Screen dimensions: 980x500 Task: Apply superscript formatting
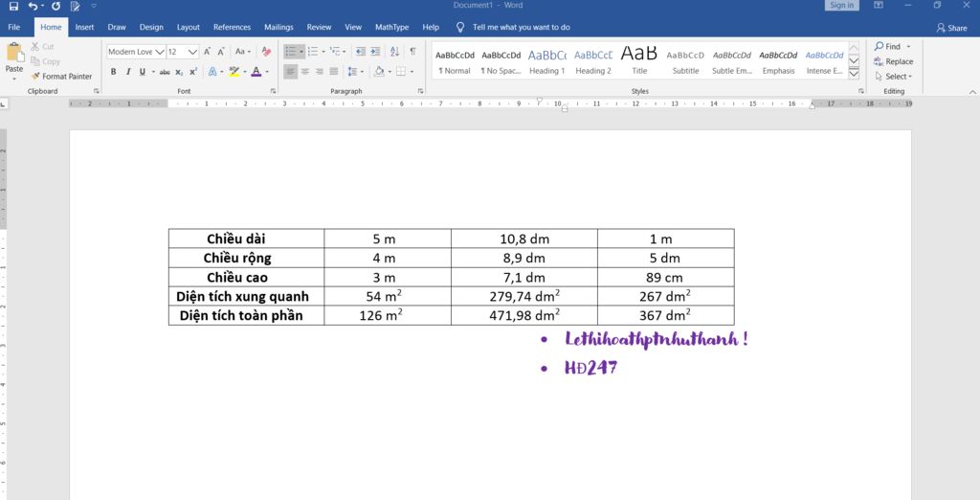(x=193, y=72)
